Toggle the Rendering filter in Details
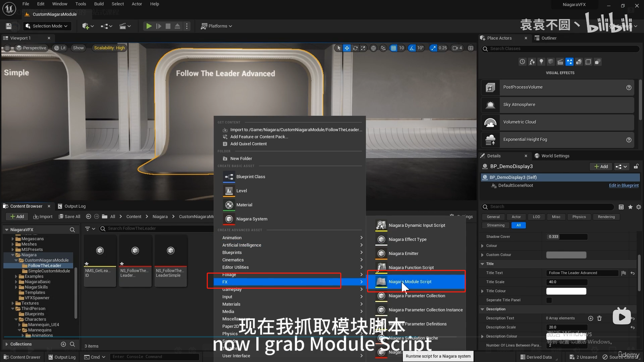Image resolution: width=644 pixels, height=362 pixels. coord(606,217)
